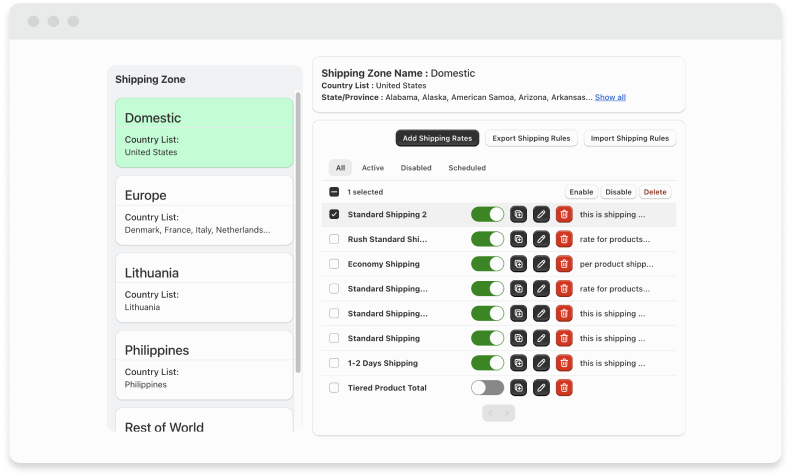Viewport: 788px width, 476px height.
Task: Delete the Tiered Product Total rate
Action: tap(564, 387)
